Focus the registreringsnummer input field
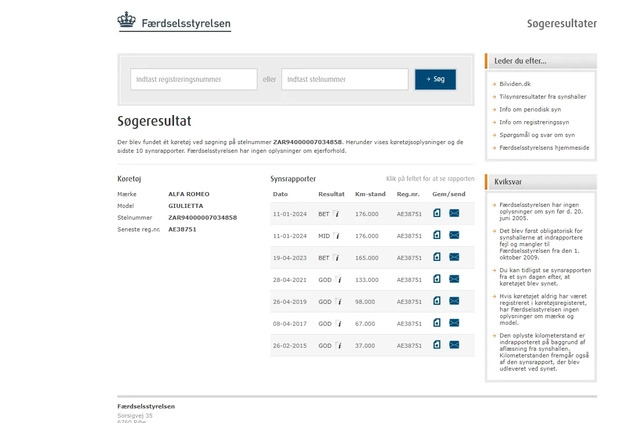 pos(194,79)
